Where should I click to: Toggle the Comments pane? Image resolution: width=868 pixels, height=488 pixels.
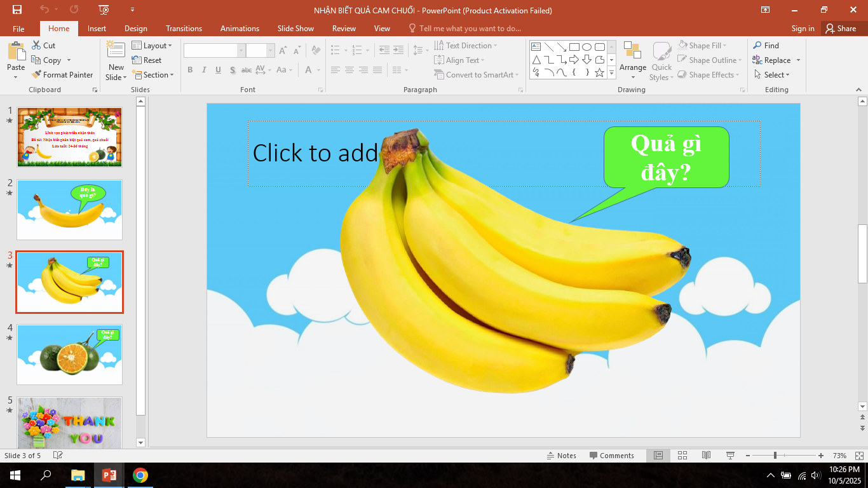tap(611, 456)
